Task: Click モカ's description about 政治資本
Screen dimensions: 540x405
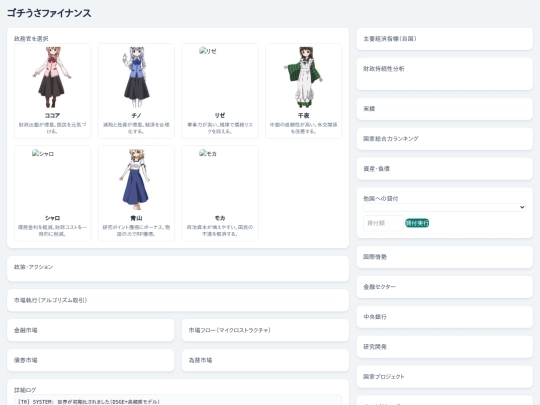Action: pos(220,230)
